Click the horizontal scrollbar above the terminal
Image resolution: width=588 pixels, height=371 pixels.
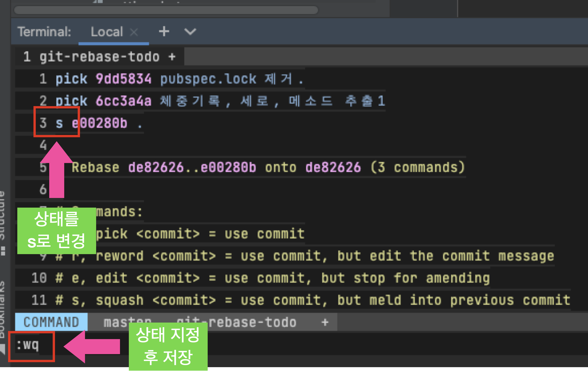click(166, 10)
